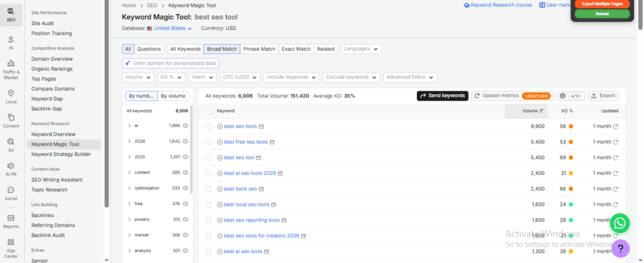The height and width of the screenshot is (263, 644).
Task: Open the Volume filter dropdown
Action: pos(138,77)
